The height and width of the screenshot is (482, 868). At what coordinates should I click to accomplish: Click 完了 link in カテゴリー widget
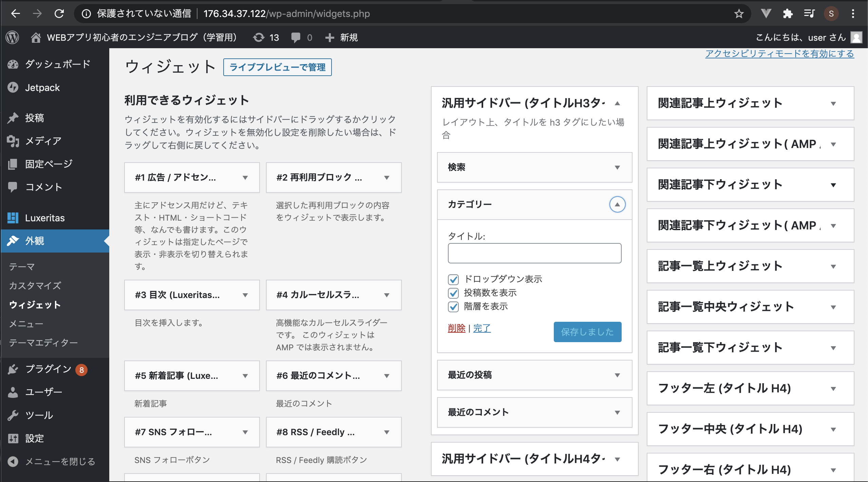482,328
